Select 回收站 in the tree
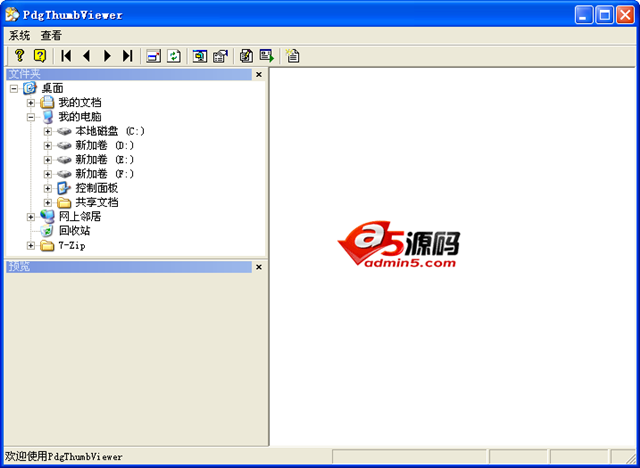Screen dimensions: 640x468 (x=74, y=231)
